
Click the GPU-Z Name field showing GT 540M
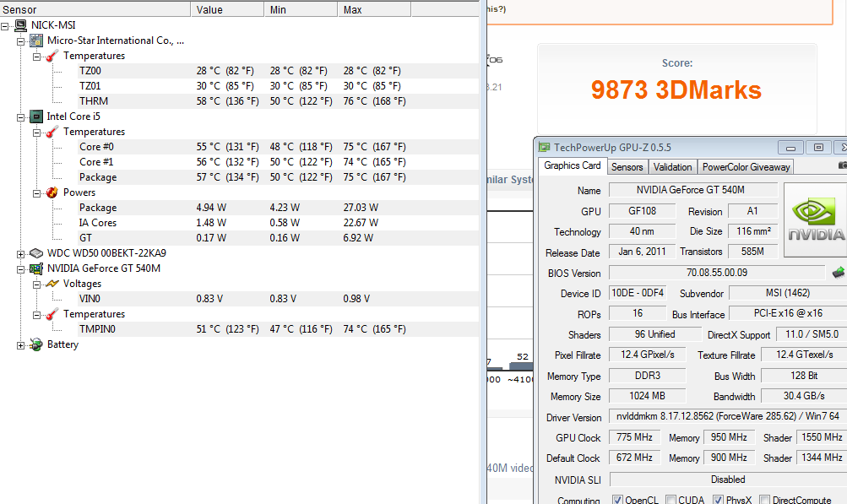click(x=693, y=190)
